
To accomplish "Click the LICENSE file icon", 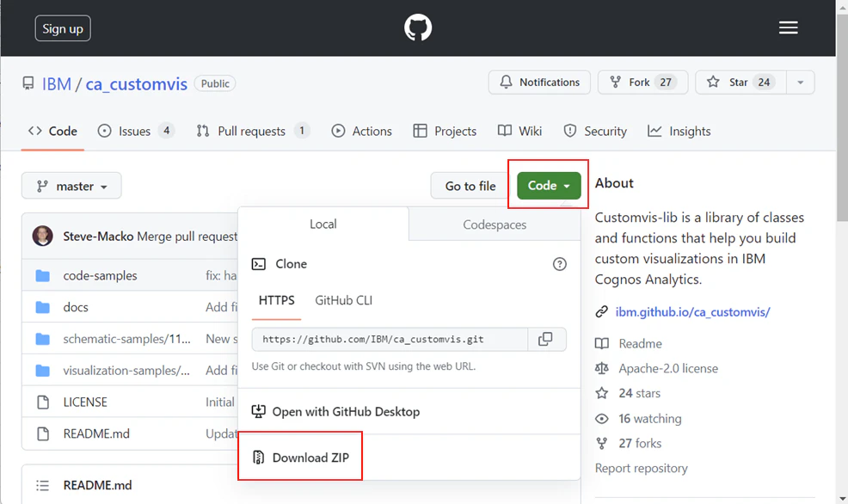I will (x=43, y=402).
